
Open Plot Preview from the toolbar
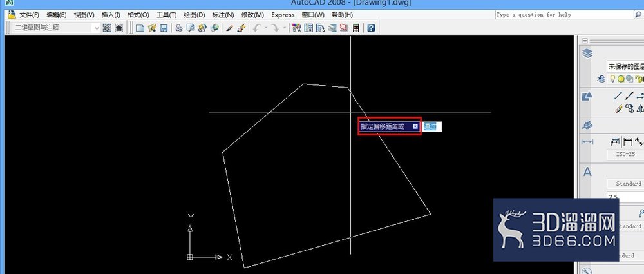click(x=190, y=28)
